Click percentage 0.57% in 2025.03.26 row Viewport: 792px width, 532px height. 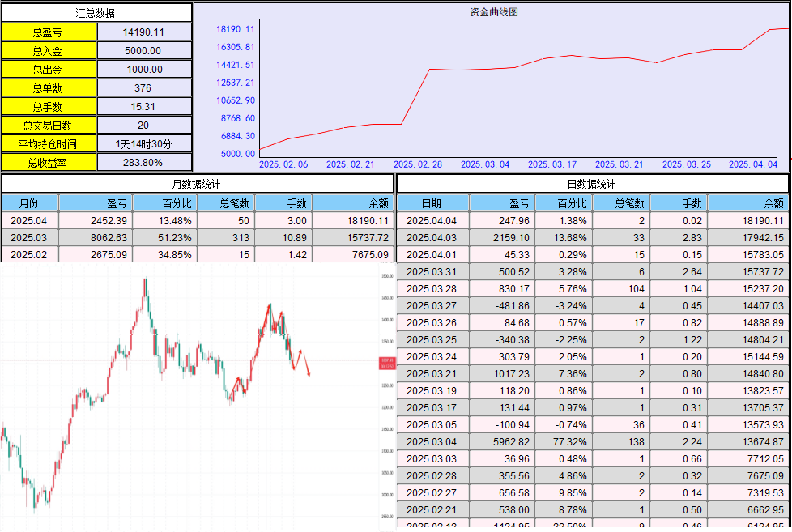point(564,322)
